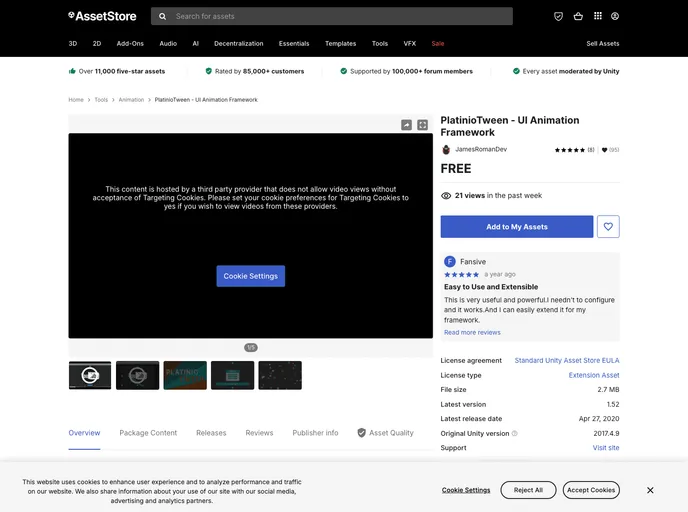
Task: Click the 2.7 MB file size value
Action: tap(608, 390)
